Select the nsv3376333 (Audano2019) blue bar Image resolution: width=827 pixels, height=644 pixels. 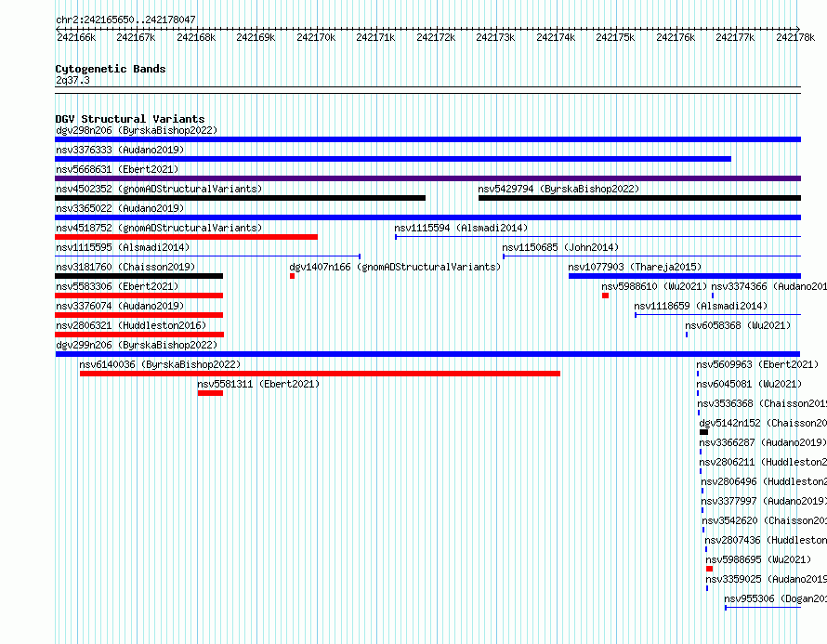pos(393,159)
